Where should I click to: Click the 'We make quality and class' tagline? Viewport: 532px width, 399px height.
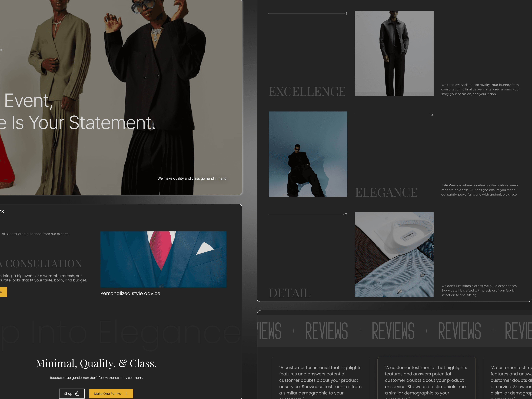point(192,178)
